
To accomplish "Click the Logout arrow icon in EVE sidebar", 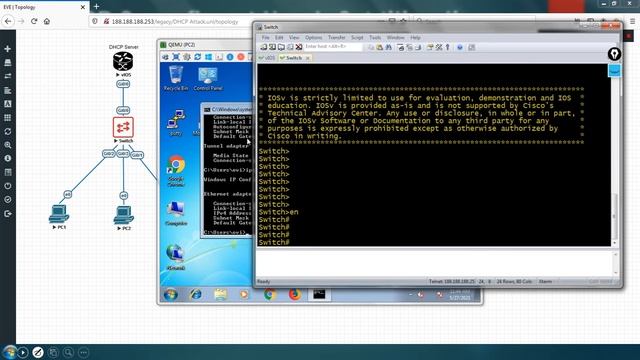I will point(7,213).
